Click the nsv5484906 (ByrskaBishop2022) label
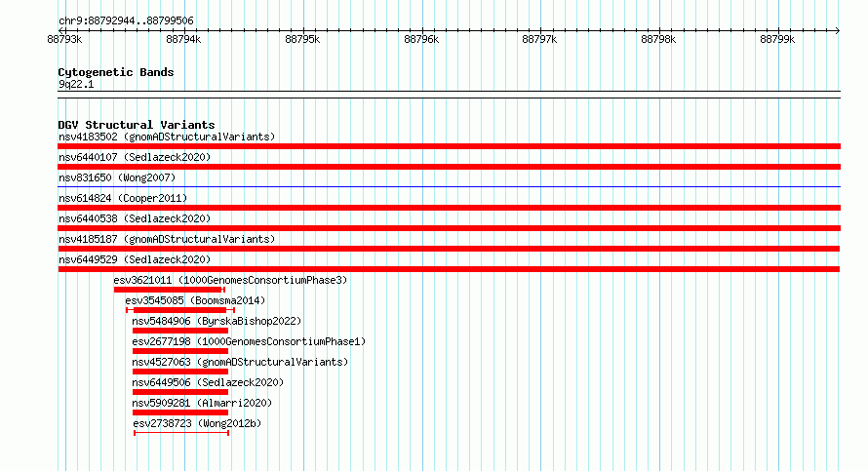Image resolution: width=868 pixels, height=471 pixels. click(217, 321)
